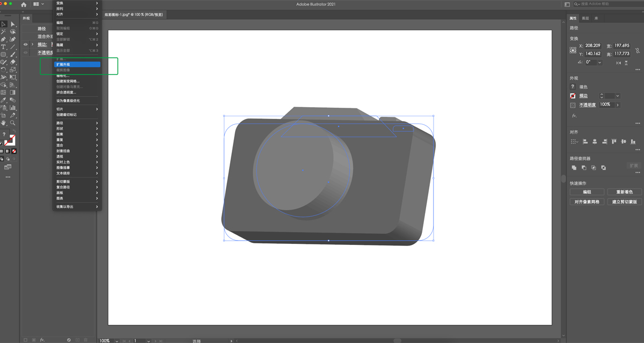Screen dimensions: 644x343
Task: Click the fx effects icon in Properties panel
Action: coord(574,116)
